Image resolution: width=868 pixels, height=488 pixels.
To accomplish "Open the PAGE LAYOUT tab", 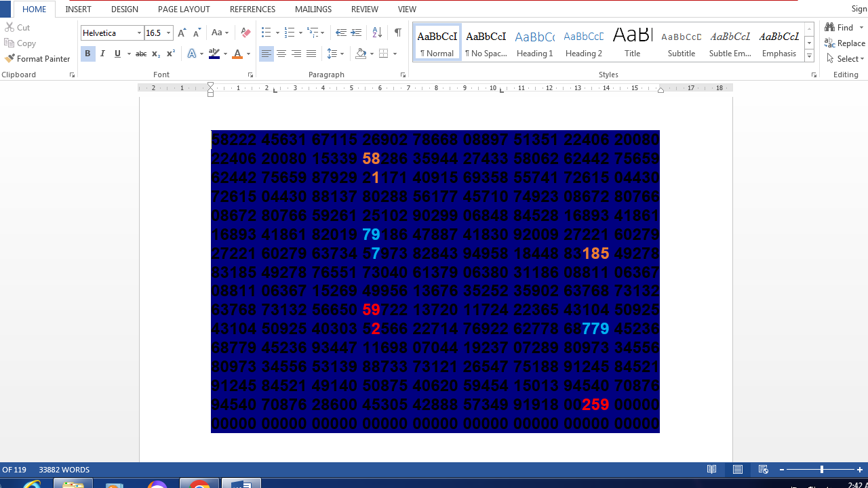I will click(184, 9).
